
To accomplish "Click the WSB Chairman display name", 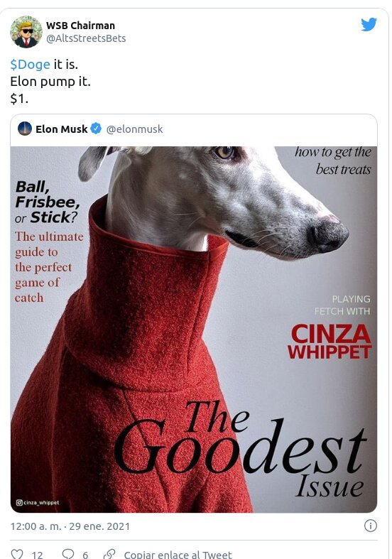I will (x=80, y=26).
